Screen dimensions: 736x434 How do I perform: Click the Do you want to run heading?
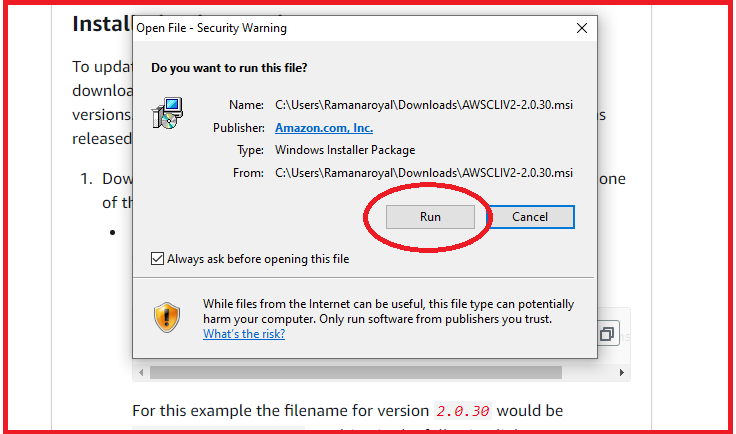point(229,68)
